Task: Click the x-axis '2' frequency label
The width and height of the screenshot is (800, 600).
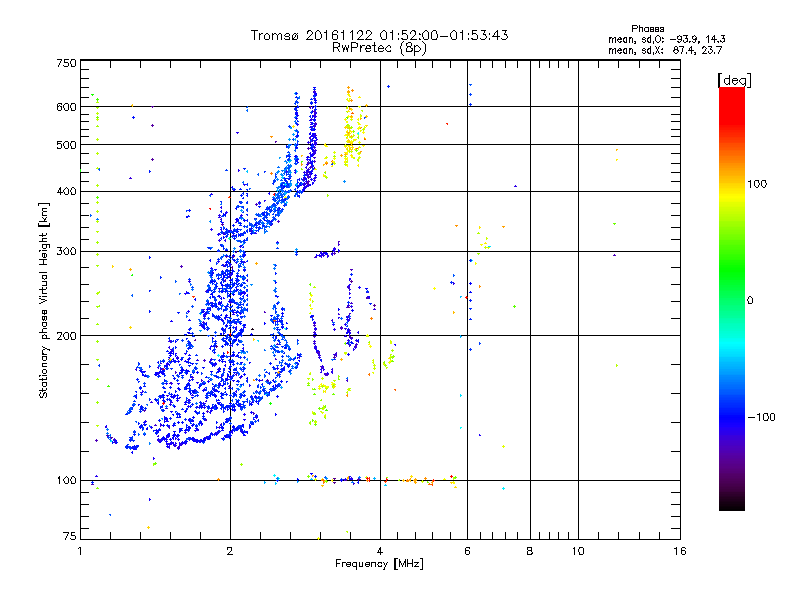Action: point(230,551)
